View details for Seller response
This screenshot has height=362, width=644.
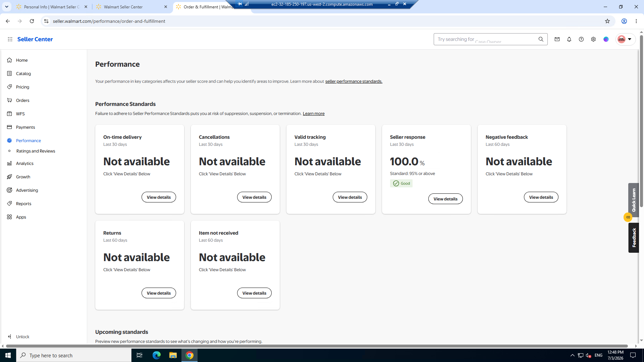tap(445, 199)
